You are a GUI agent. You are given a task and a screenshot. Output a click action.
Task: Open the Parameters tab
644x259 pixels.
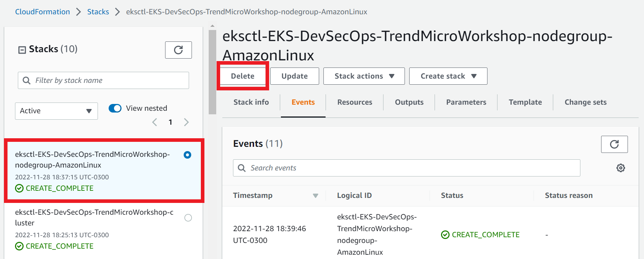tap(466, 102)
